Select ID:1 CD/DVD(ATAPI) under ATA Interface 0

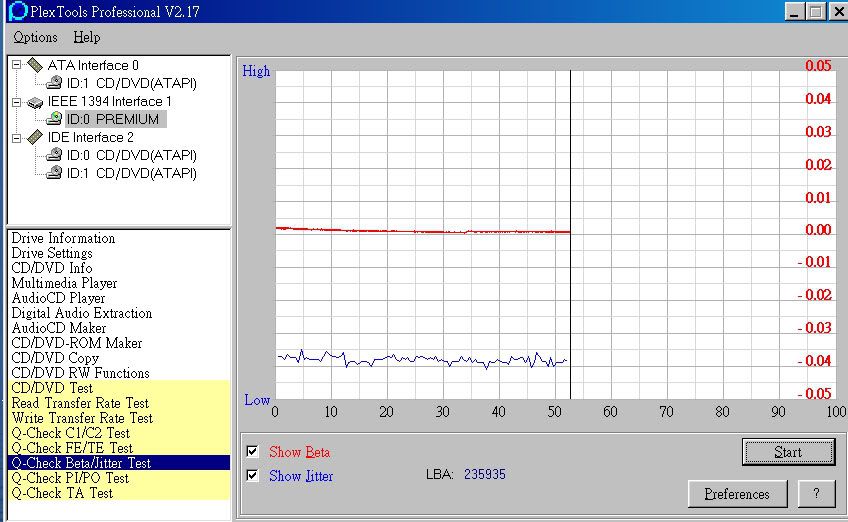coord(131,83)
